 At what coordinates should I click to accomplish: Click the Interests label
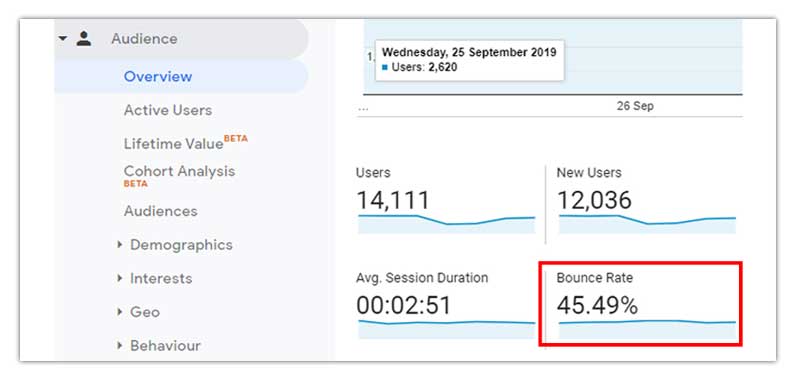161,279
